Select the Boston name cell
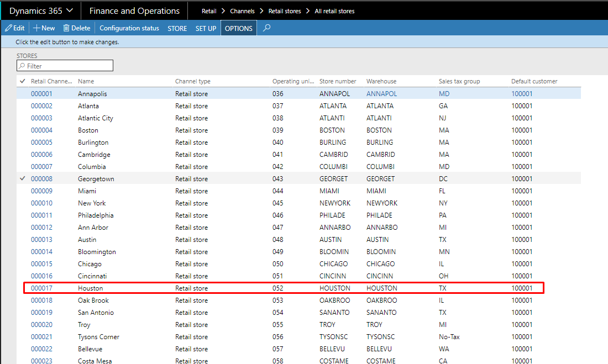The image size is (608, 364). [88, 130]
